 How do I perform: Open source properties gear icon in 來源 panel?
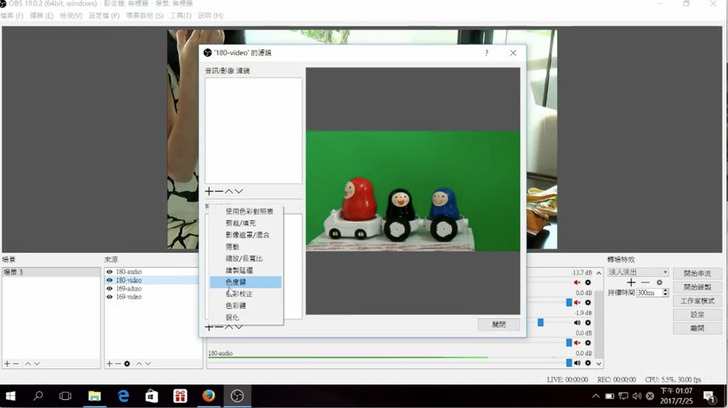(127, 363)
